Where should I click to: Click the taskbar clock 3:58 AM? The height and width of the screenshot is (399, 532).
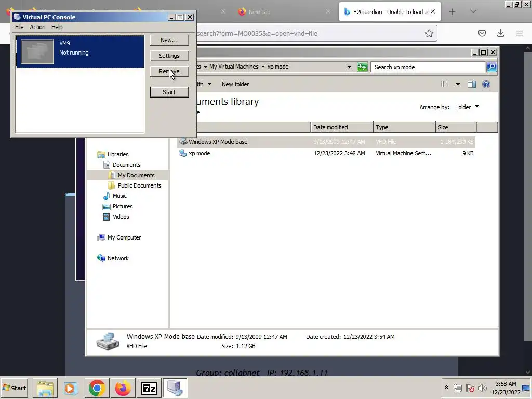pos(506,384)
